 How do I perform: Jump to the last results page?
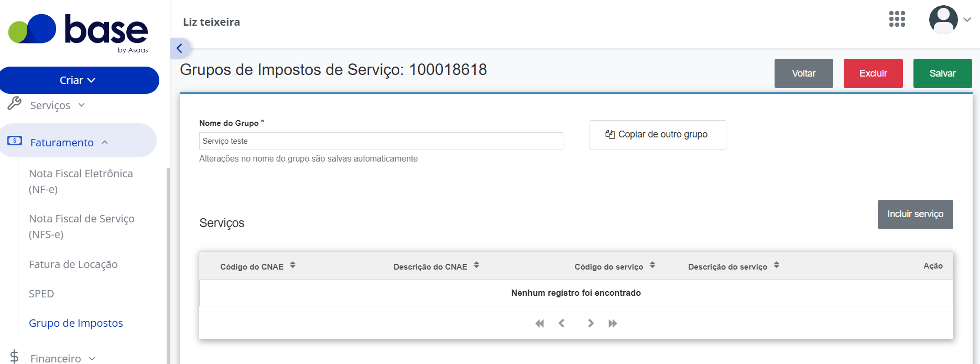[x=613, y=324]
